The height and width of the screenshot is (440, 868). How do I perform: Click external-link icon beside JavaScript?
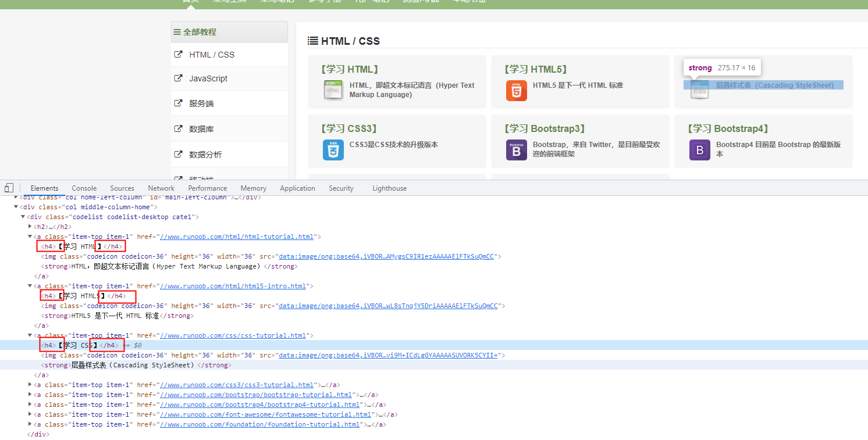click(179, 78)
